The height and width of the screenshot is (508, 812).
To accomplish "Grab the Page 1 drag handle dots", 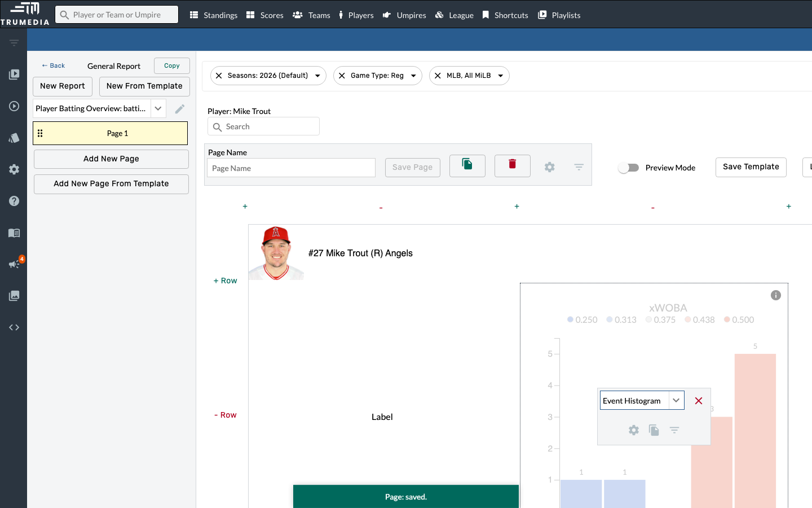I will pos(40,133).
